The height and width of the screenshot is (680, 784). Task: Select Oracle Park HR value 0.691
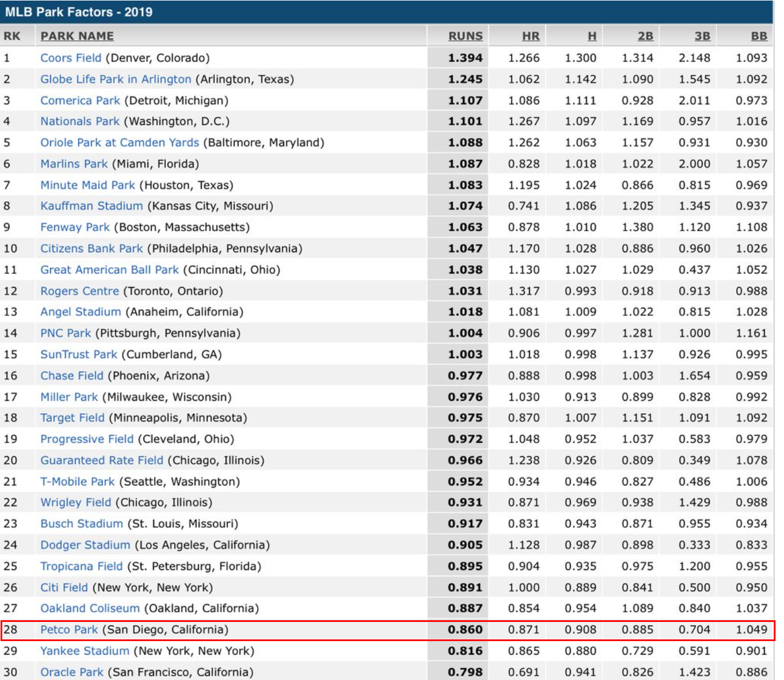tap(524, 672)
